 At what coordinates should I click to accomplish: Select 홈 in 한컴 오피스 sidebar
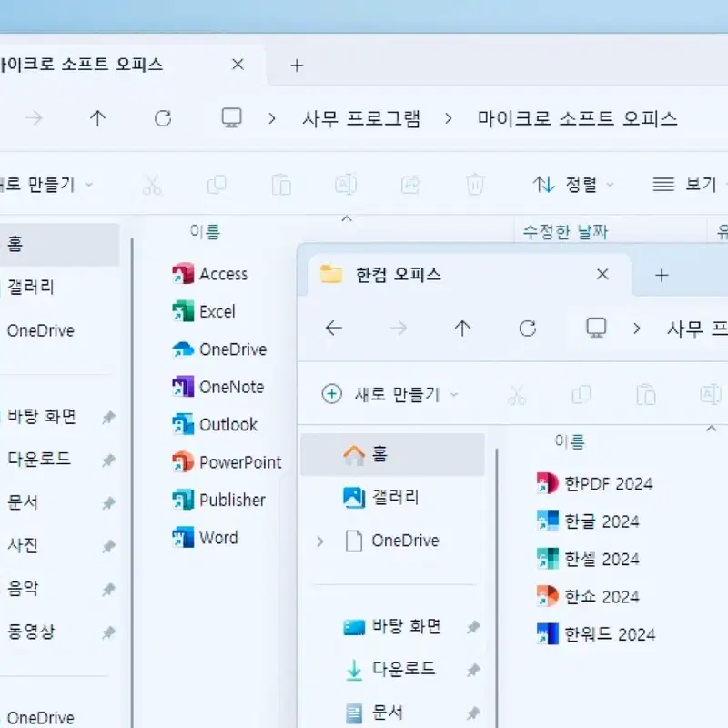coord(393,454)
